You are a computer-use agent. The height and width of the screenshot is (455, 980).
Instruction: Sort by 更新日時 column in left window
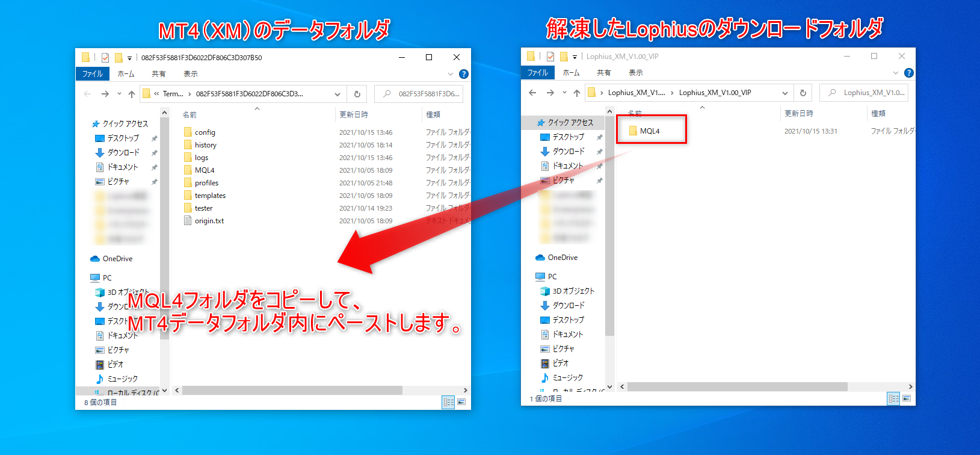click(354, 114)
